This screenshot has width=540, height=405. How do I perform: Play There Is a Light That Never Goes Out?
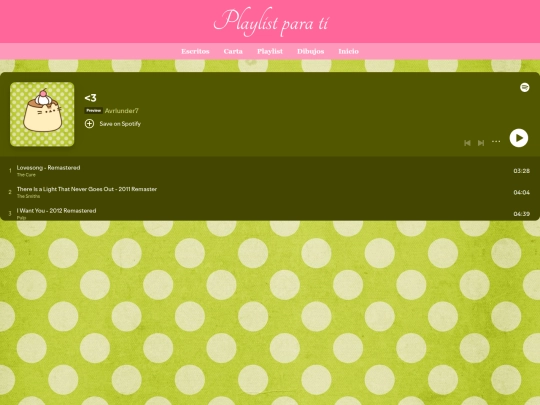tap(87, 189)
